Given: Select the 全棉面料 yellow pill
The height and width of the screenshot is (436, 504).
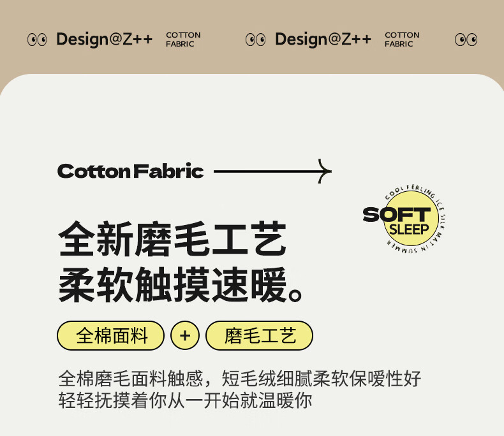Looking at the screenshot, I should (111, 336).
